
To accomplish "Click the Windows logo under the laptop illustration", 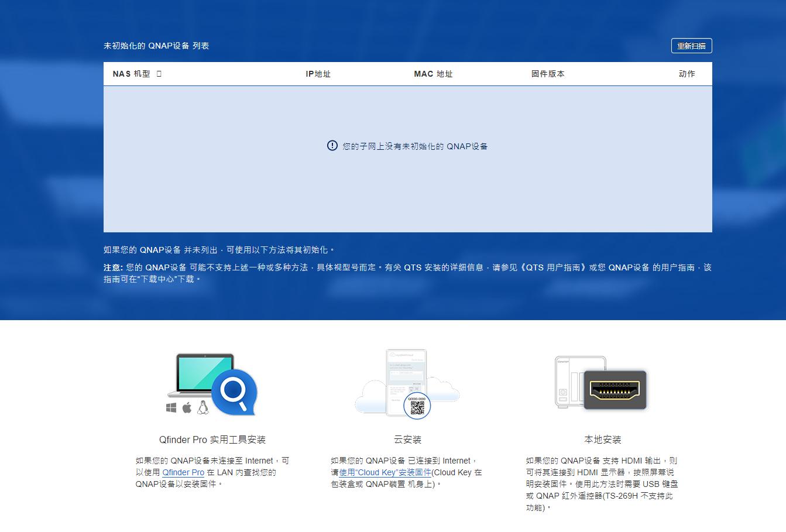I will click(170, 407).
